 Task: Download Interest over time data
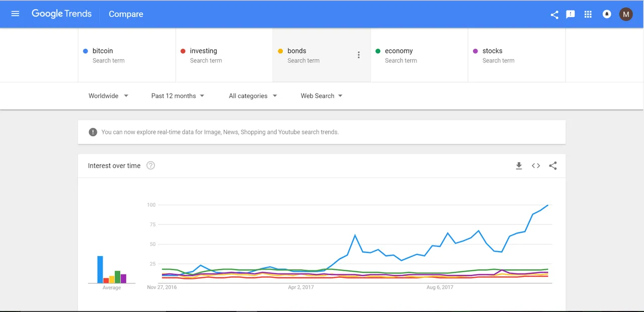[519, 166]
